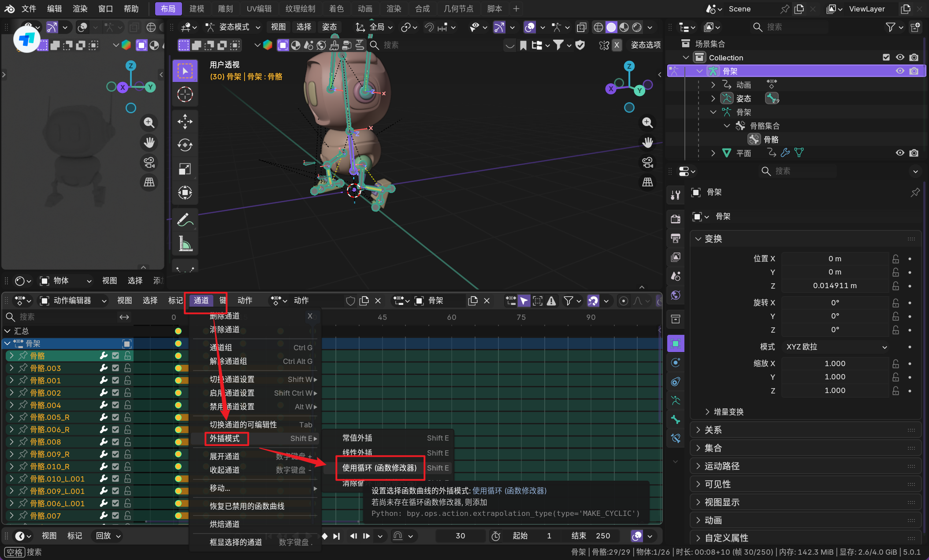Click the Measure tool icon
Screen dimensions: 929x560
(x=185, y=243)
